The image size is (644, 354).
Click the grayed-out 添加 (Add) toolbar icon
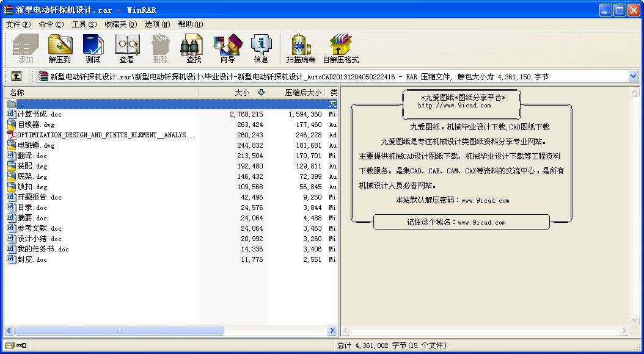[x=26, y=48]
